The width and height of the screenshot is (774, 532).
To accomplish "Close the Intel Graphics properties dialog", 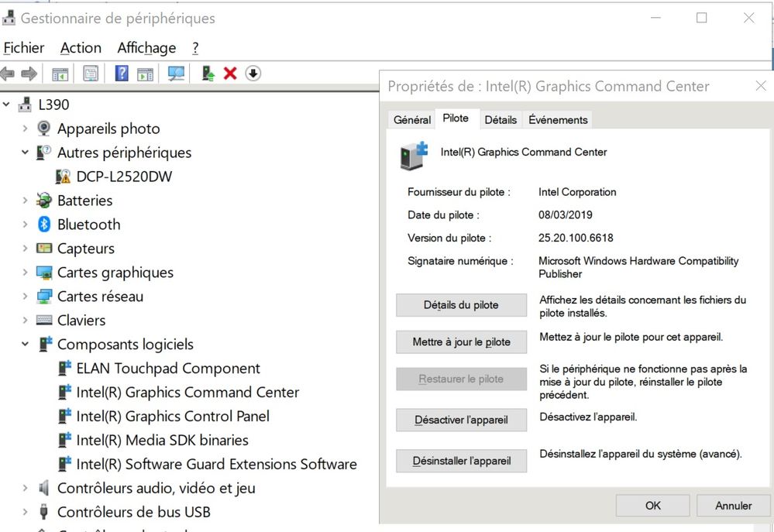I will click(761, 86).
